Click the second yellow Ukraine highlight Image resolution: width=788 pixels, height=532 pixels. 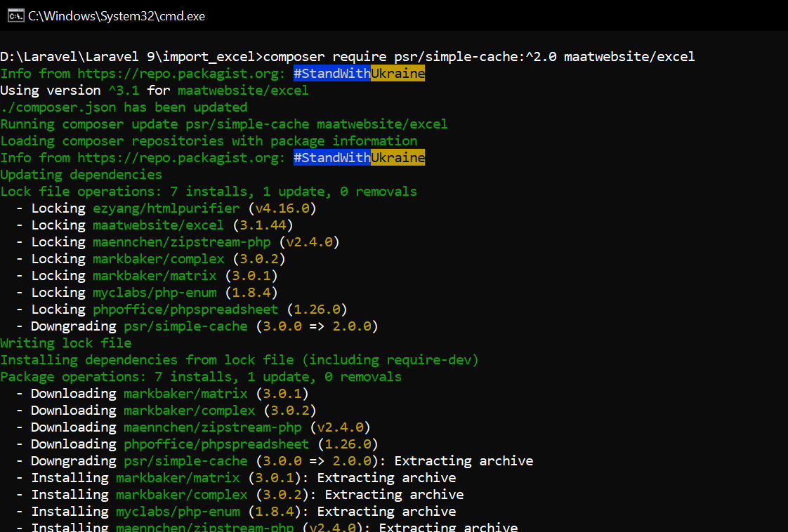click(x=398, y=158)
